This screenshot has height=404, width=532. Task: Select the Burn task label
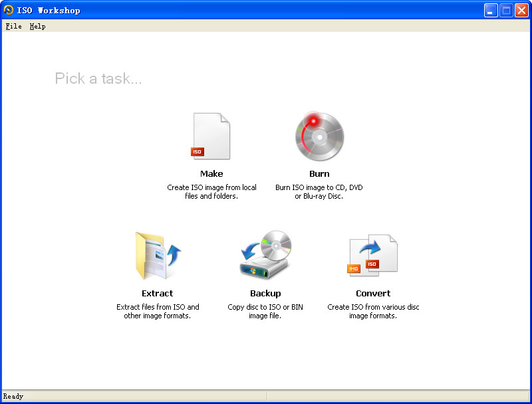(x=319, y=174)
